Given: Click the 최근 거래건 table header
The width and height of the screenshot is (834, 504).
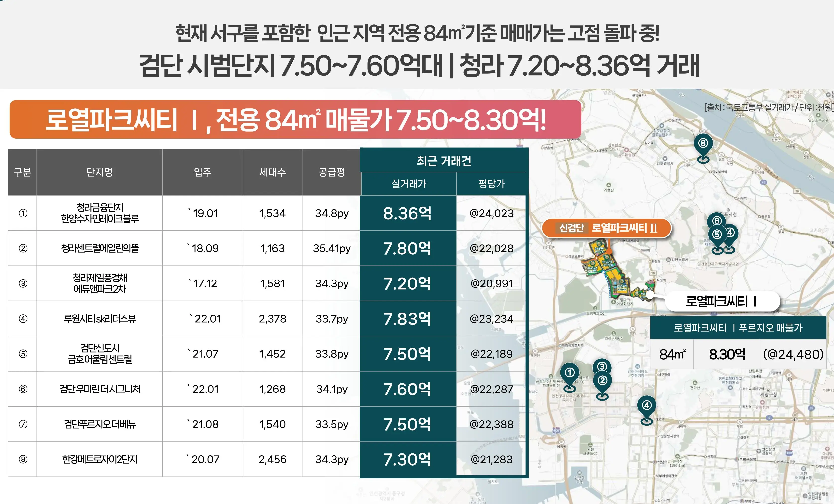Looking at the screenshot, I should (444, 161).
